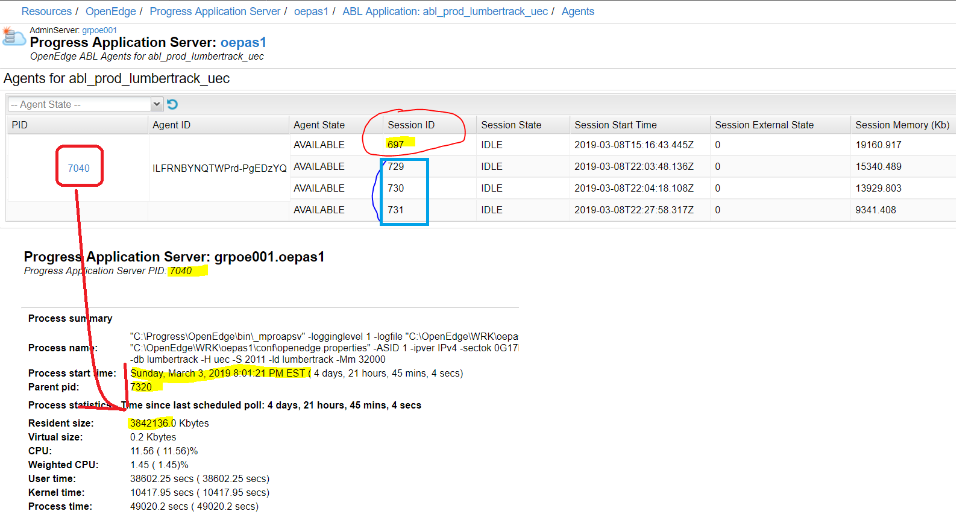Click the oepas1 server title link
Screen dimensions: 980x523
(243, 42)
